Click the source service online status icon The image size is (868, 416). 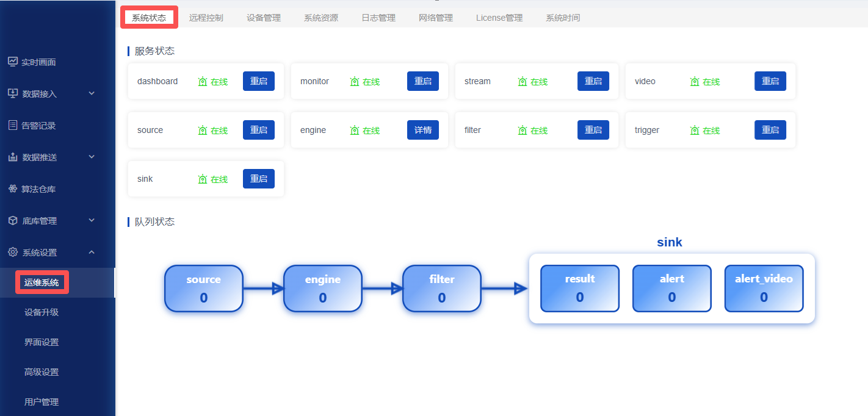203,130
